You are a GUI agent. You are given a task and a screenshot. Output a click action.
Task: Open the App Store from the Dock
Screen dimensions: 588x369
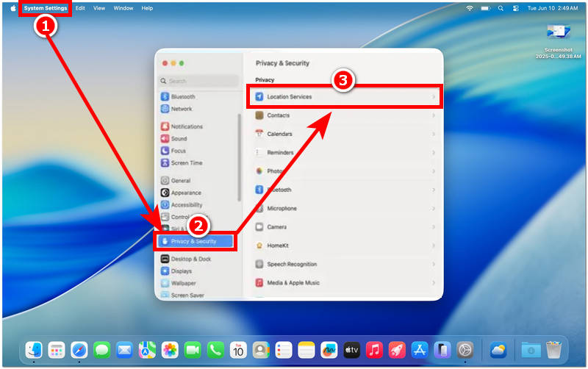(x=420, y=350)
